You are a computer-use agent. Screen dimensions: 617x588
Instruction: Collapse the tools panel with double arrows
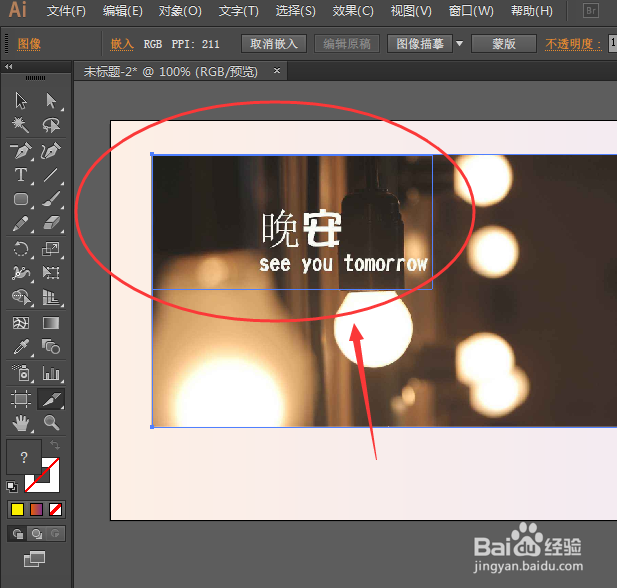pos(9,67)
